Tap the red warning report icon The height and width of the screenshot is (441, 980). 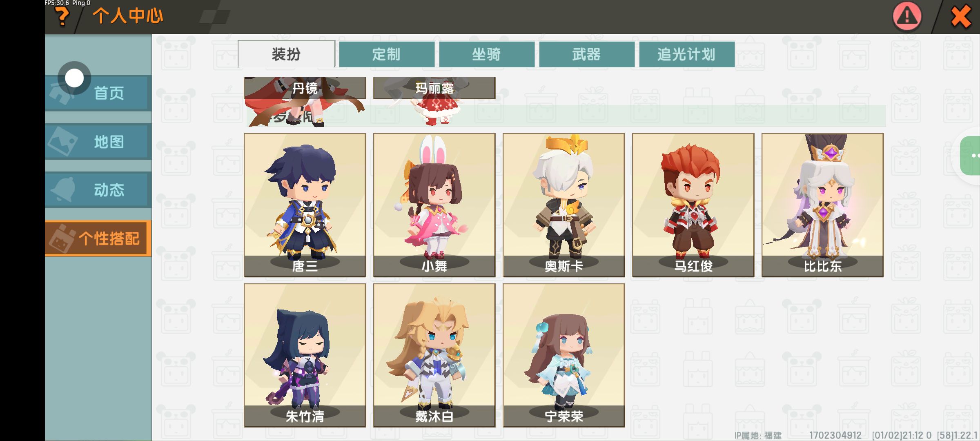tap(907, 16)
